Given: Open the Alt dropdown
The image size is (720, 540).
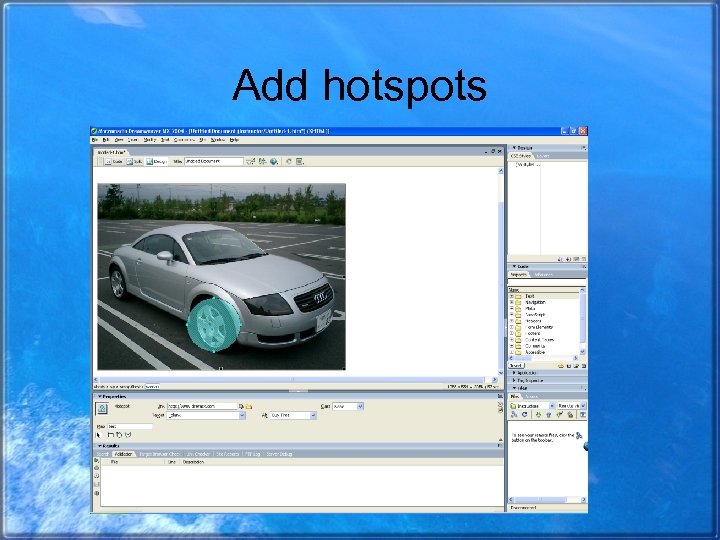Looking at the screenshot, I should click(x=313, y=415).
